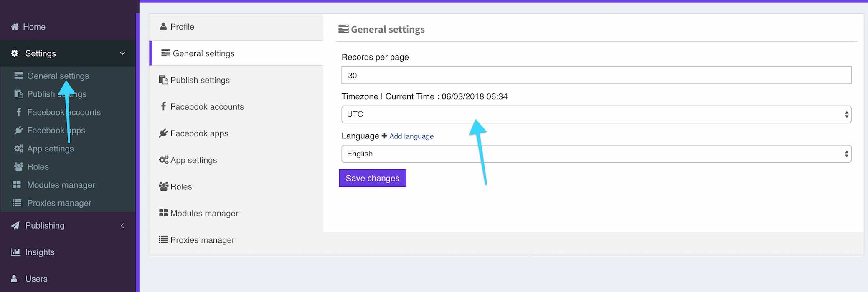Click the Profile user icon in settings tabs

[x=163, y=27]
